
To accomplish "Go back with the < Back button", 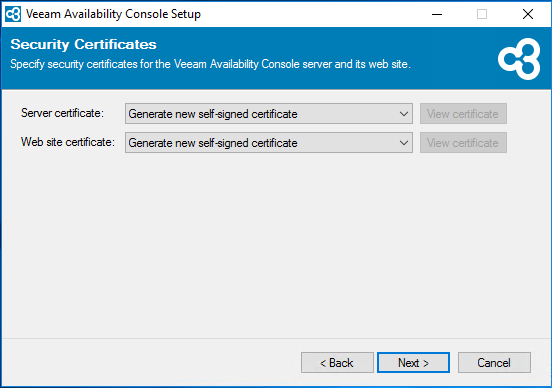I will pyautogui.click(x=337, y=363).
